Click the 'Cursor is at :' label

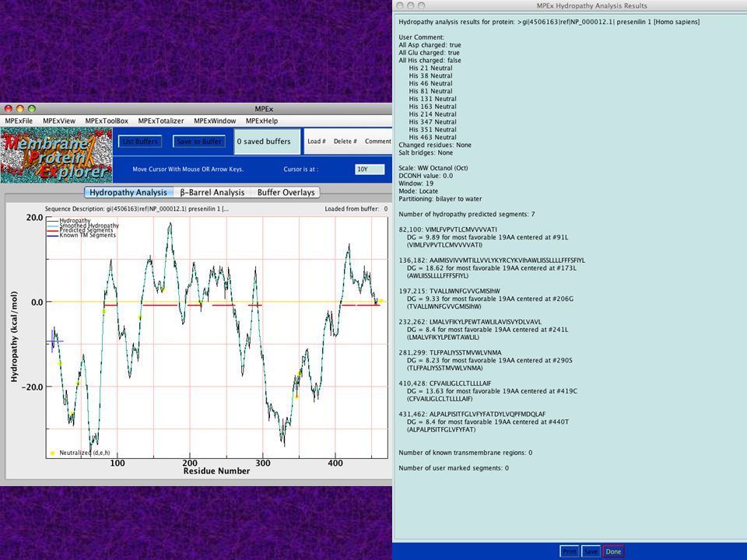pyautogui.click(x=300, y=169)
